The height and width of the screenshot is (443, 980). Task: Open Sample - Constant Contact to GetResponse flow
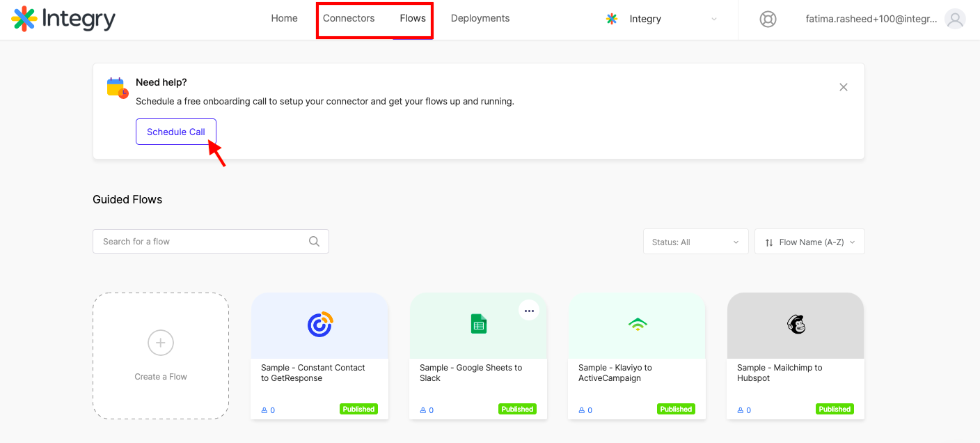pyautogui.click(x=319, y=356)
